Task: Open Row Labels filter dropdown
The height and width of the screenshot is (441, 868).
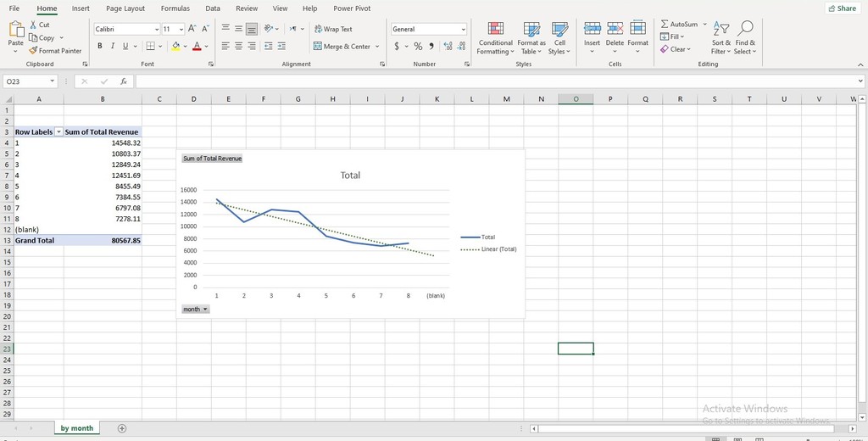Action: point(58,131)
